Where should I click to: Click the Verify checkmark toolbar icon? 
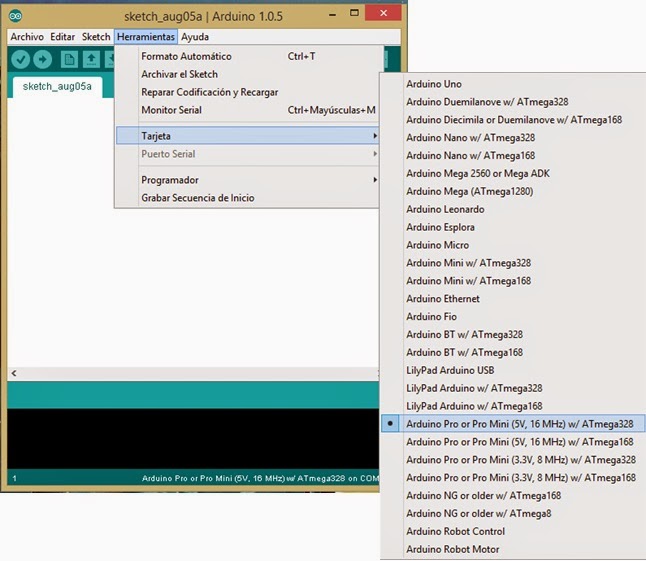click(x=20, y=60)
